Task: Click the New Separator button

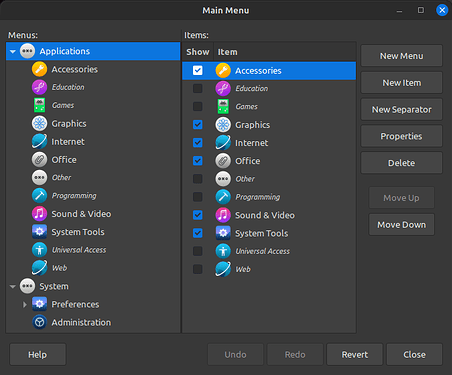Action: (x=402, y=109)
